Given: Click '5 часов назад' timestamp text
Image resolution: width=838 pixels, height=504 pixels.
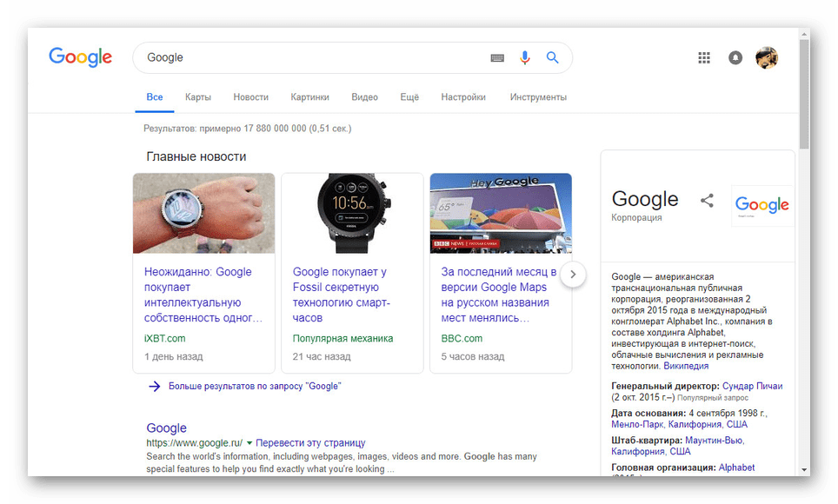Looking at the screenshot, I should tap(472, 356).
